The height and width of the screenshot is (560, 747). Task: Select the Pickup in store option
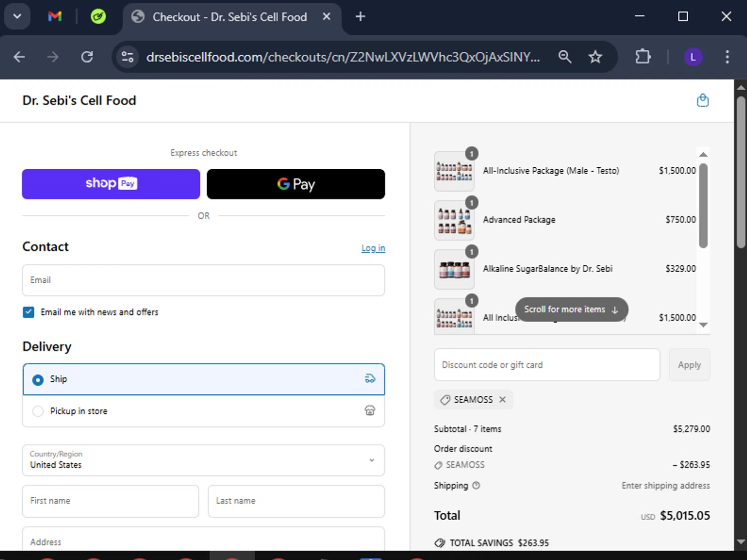(203, 411)
